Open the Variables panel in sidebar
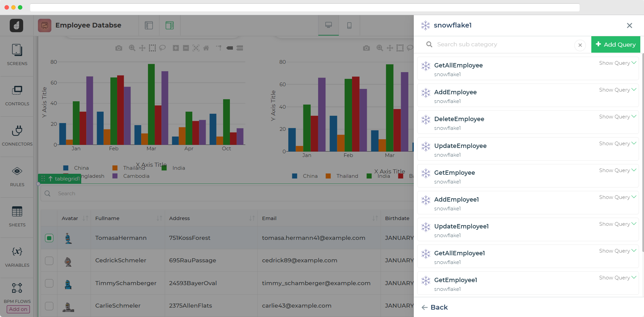Screen dimensions: 644x317 [x=17, y=257]
